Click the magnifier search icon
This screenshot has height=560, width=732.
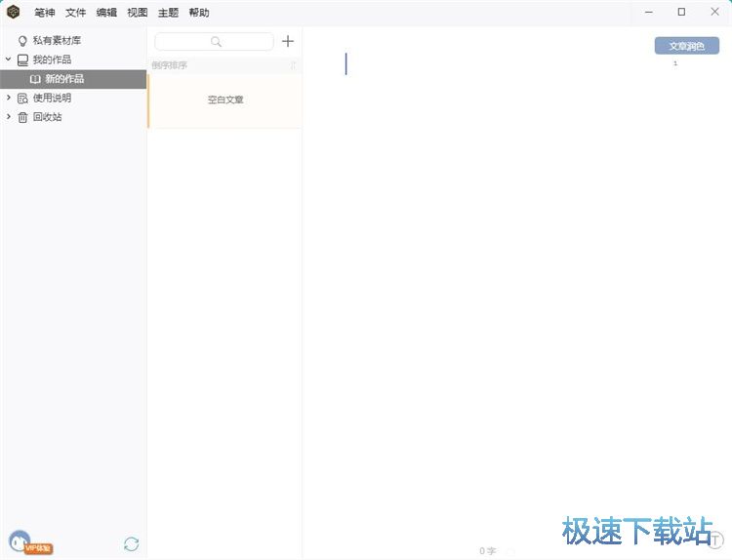pyautogui.click(x=216, y=42)
